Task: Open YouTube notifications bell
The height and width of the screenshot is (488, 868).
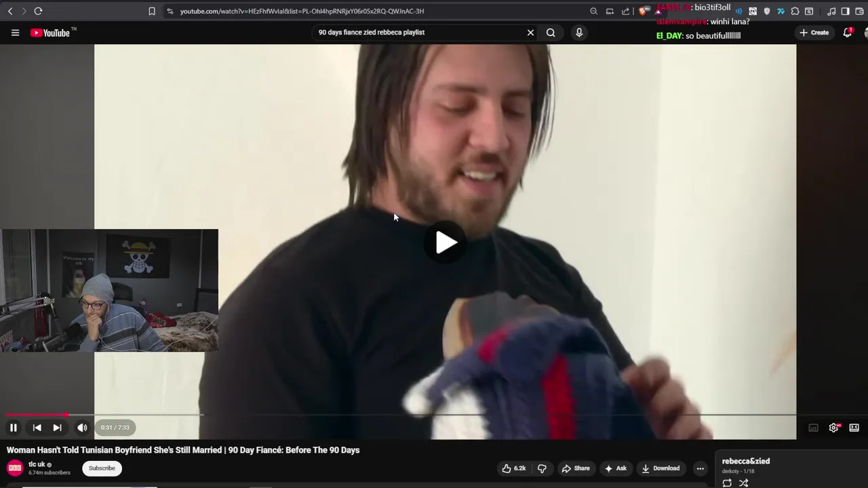Action: 848,33
